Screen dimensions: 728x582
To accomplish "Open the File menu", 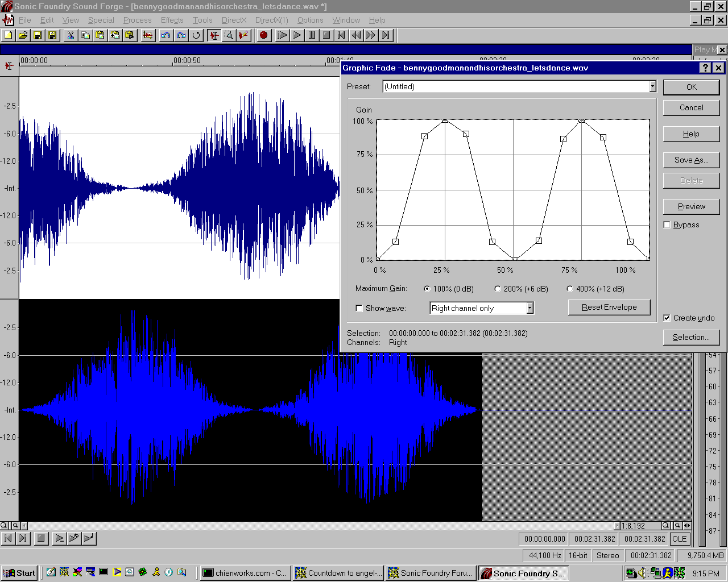I will tap(25, 20).
